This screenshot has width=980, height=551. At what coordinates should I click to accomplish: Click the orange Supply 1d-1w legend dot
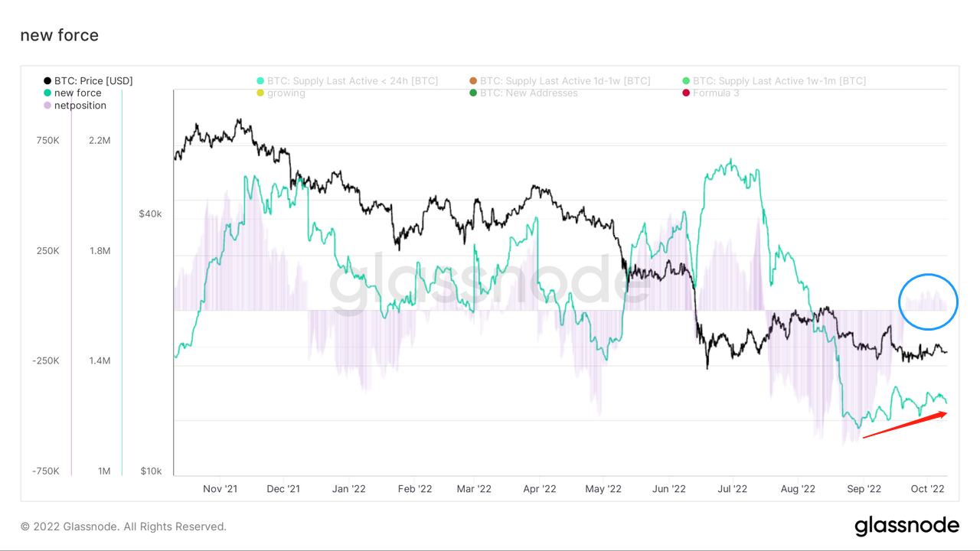coord(473,80)
